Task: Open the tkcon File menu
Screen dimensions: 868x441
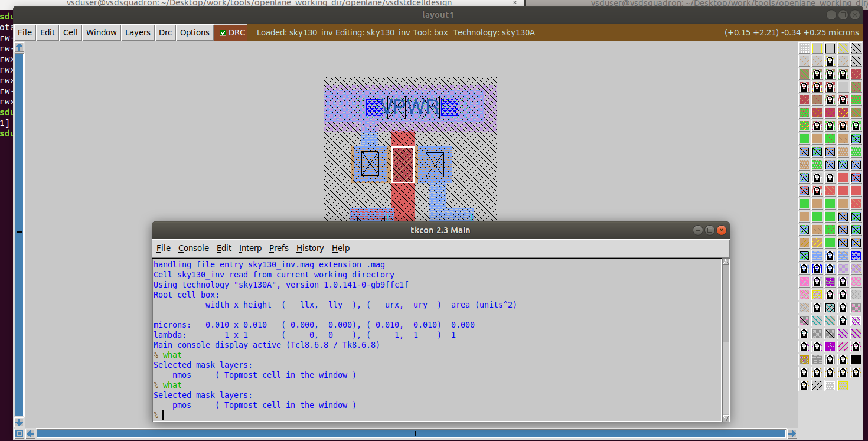Action: pos(164,248)
